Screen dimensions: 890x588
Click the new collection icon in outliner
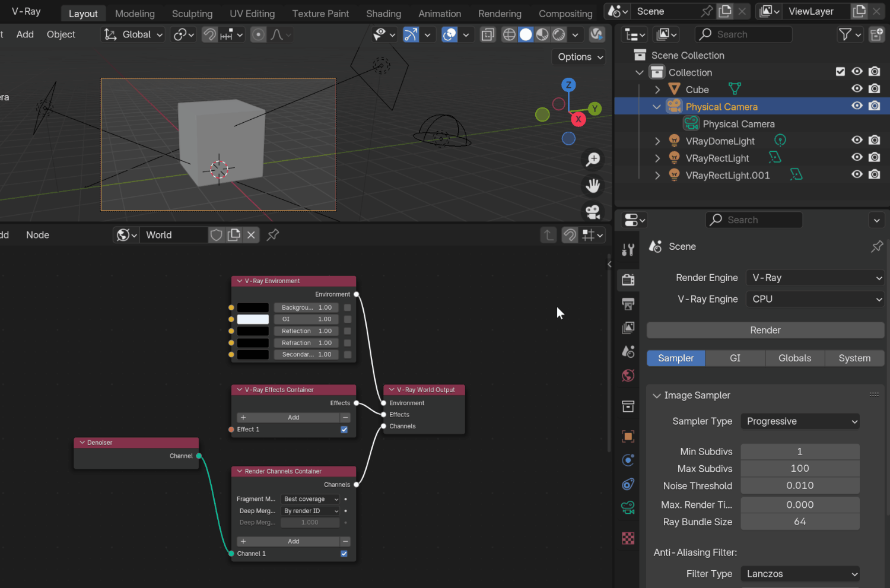point(876,34)
